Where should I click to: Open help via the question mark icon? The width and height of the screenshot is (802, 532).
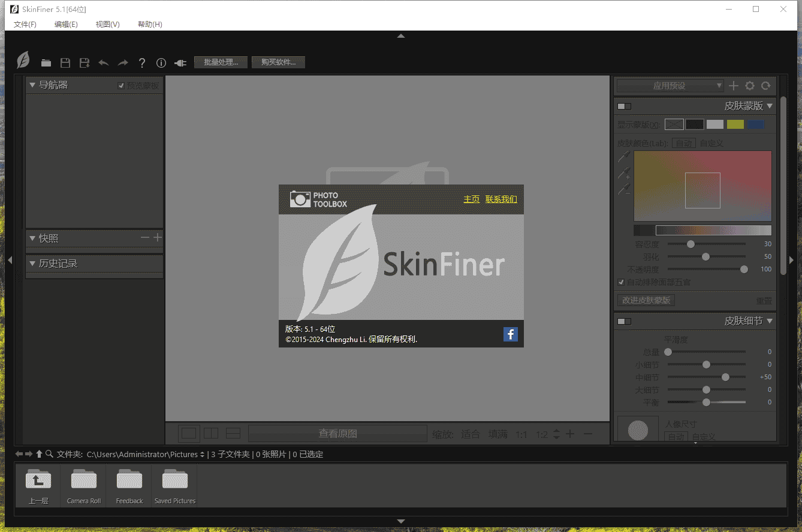pos(141,62)
